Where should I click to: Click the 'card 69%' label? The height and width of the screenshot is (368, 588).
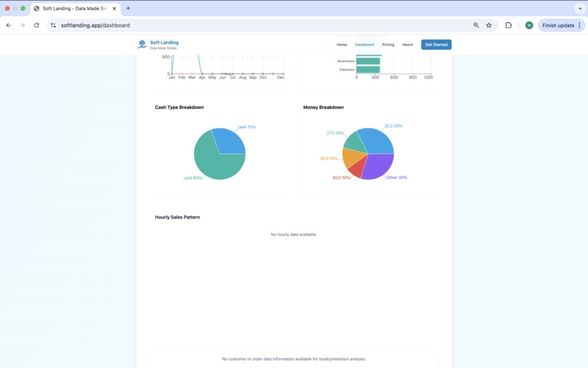point(193,178)
